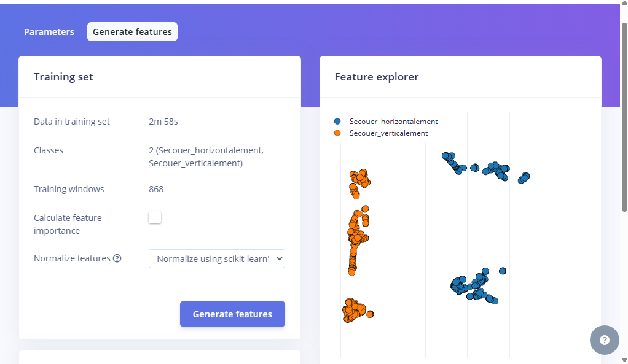The image size is (628, 364).
Task: Click the help icon beside Normalize features
Action: coord(117,258)
